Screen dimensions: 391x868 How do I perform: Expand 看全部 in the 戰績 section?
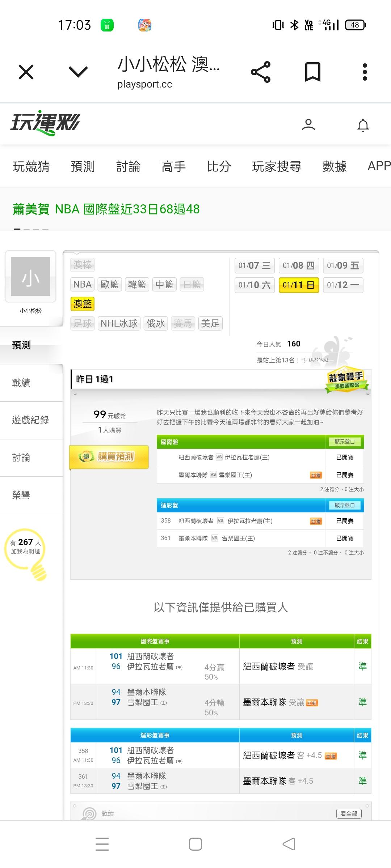click(x=349, y=813)
